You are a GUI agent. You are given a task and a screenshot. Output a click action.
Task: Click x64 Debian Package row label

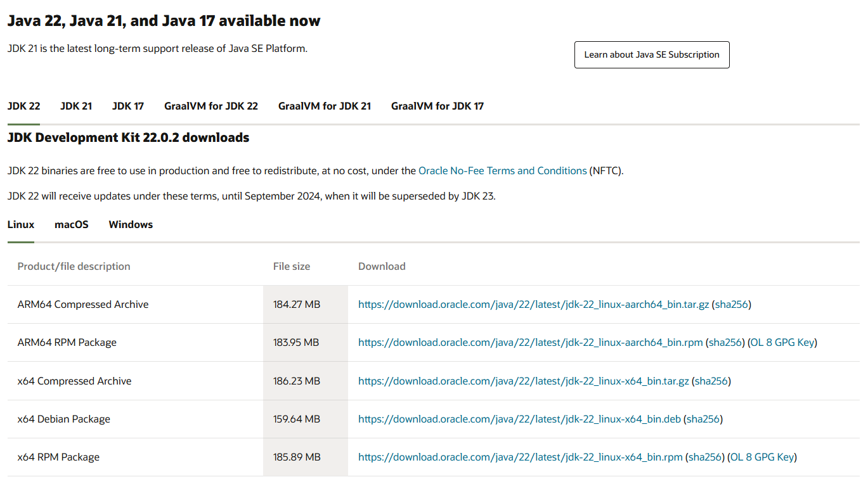(64, 419)
